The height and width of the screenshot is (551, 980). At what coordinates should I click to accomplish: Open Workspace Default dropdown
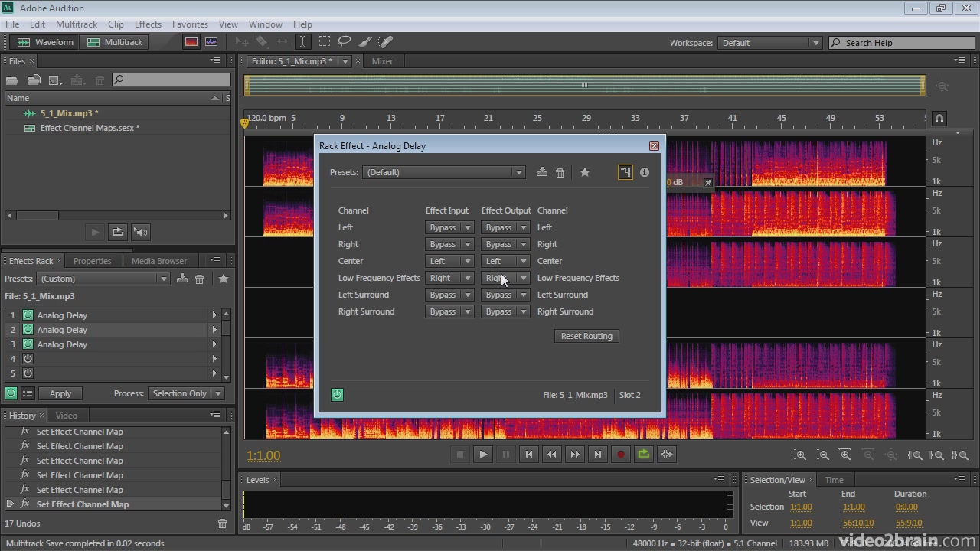[x=769, y=43]
